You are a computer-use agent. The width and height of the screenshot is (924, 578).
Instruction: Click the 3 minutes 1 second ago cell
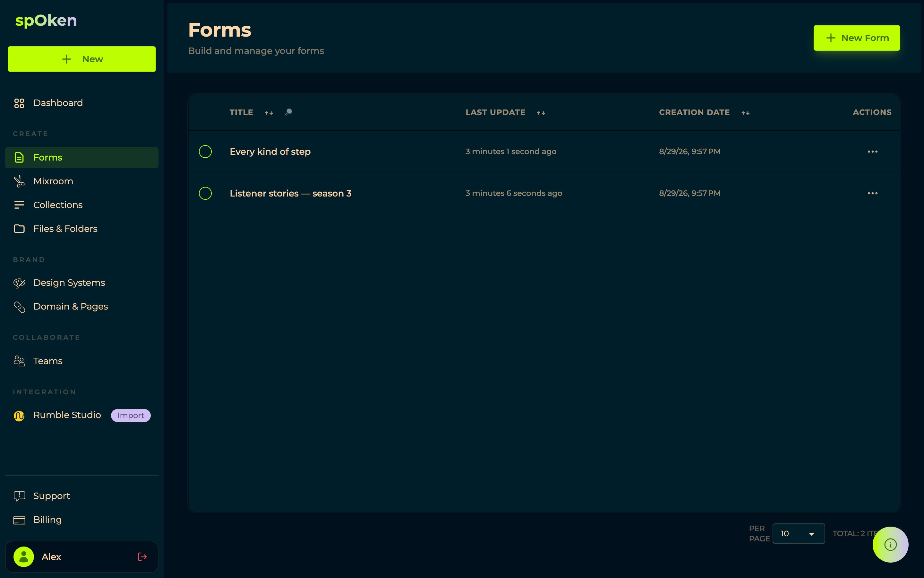click(x=510, y=151)
